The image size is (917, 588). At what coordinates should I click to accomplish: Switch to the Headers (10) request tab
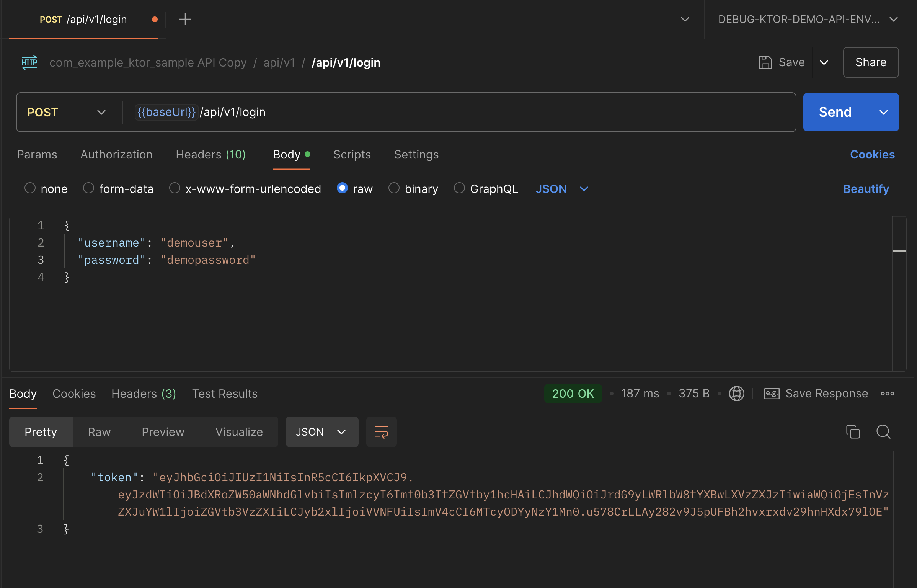pos(210,154)
